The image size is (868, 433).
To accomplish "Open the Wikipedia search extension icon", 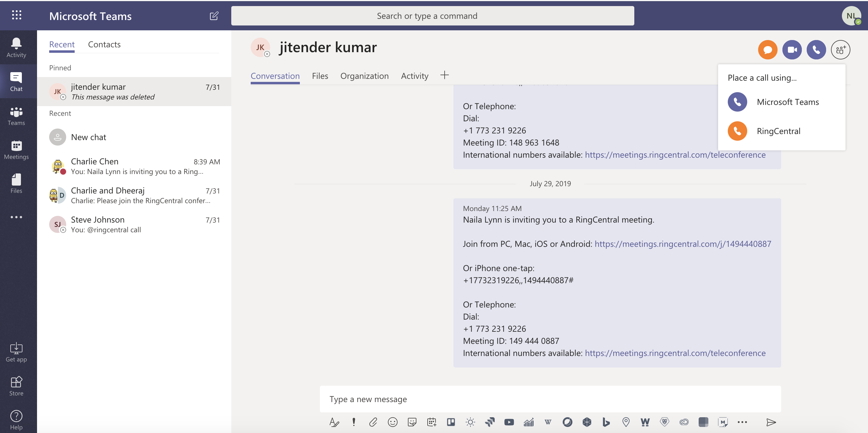I will (x=548, y=422).
